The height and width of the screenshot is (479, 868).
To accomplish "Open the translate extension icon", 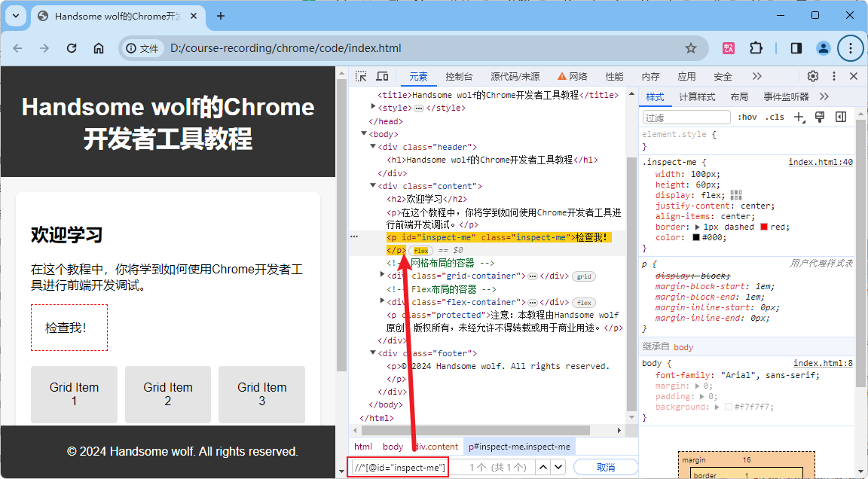I will click(x=729, y=48).
